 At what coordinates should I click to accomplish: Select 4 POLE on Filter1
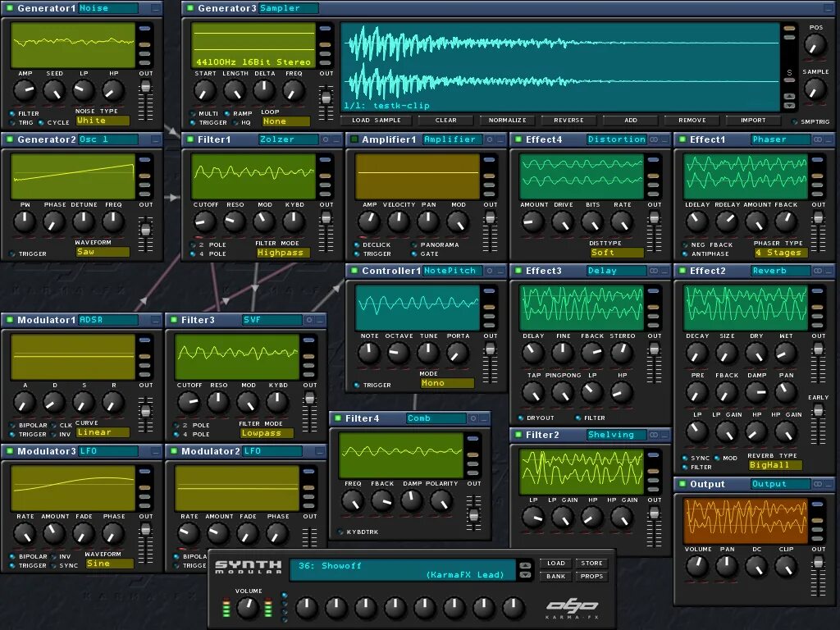192,254
